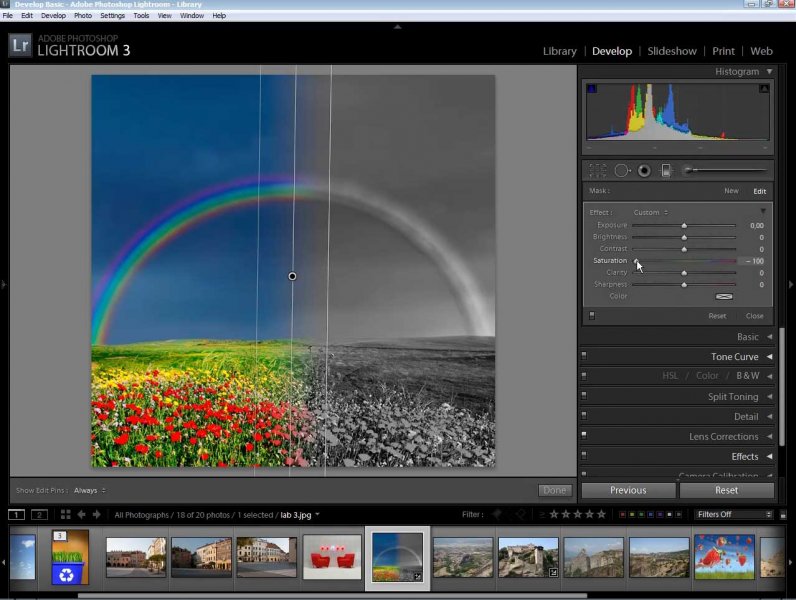Toggle the Lens Corrections panel switch
Viewport: 796px width, 600px height.
click(x=584, y=437)
